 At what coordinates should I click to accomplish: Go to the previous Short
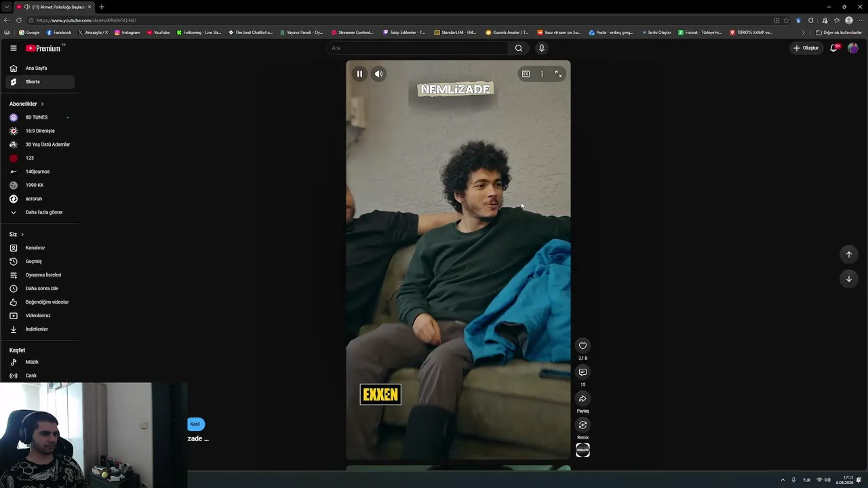click(848, 254)
